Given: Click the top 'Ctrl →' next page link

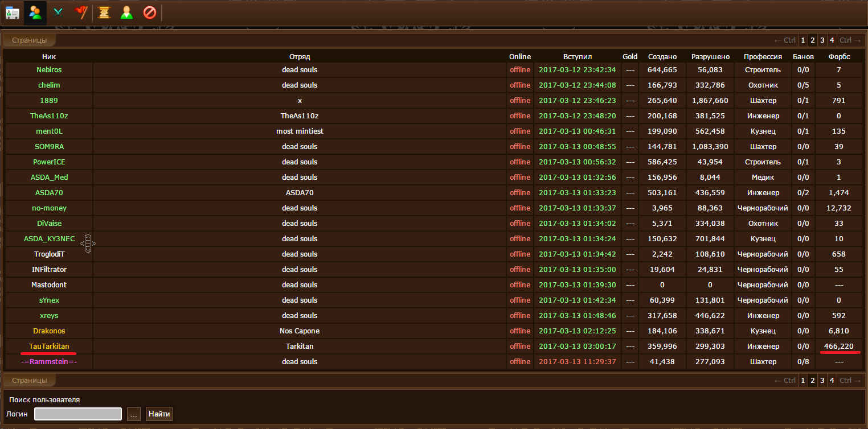Looking at the screenshot, I should pos(850,40).
